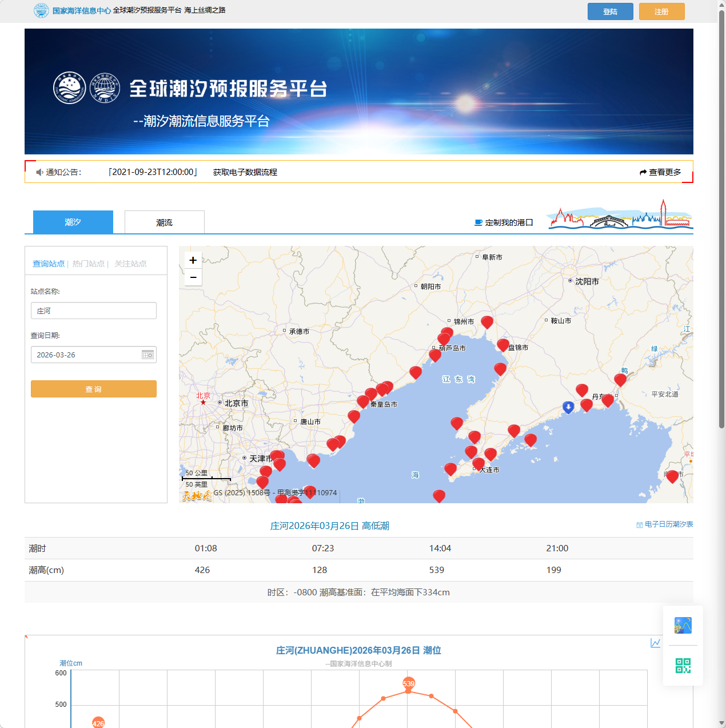Viewport: 726px width, 728px height.
Task: Open 电子日历潮汐表 via its calendar icon
Action: pyautogui.click(x=639, y=524)
